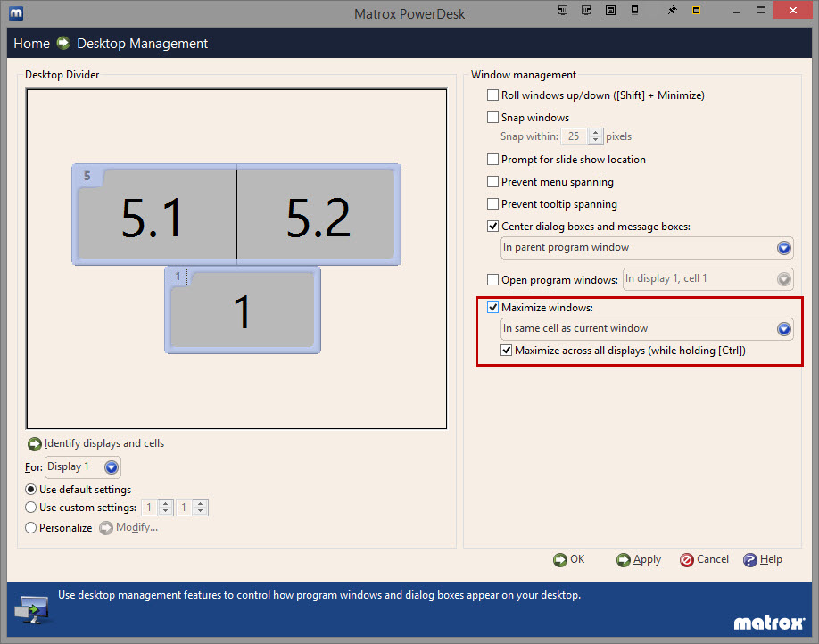The image size is (819, 644).
Task: Uncheck Maximize across all displays
Action: tap(507, 351)
